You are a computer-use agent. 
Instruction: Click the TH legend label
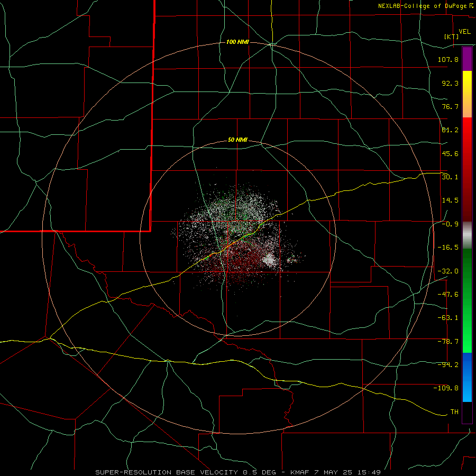click(x=454, y=411)
